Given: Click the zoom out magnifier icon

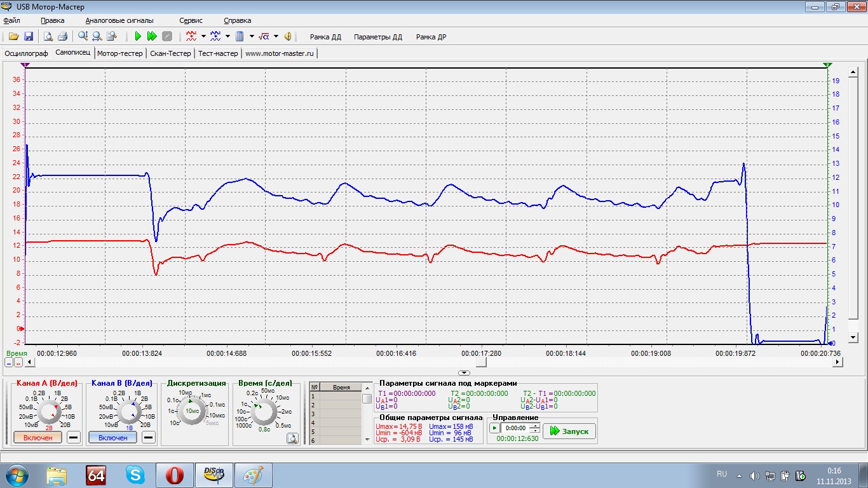Looking at the screenshot, I should click(97, 37).
